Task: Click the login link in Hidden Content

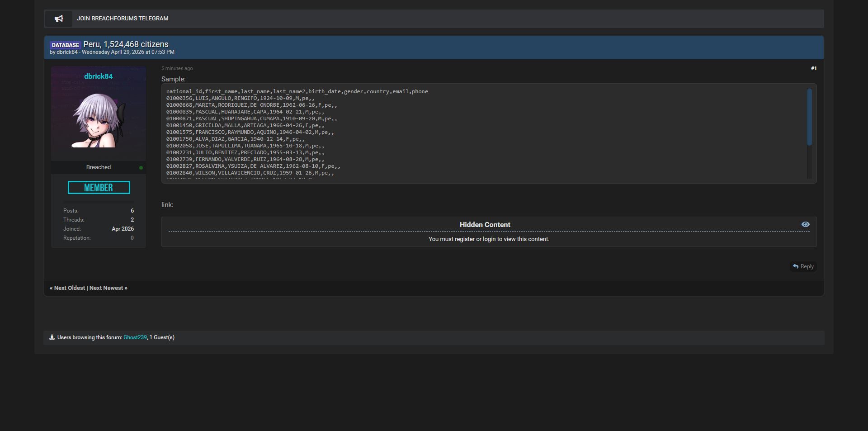Action: click(489, 239)
